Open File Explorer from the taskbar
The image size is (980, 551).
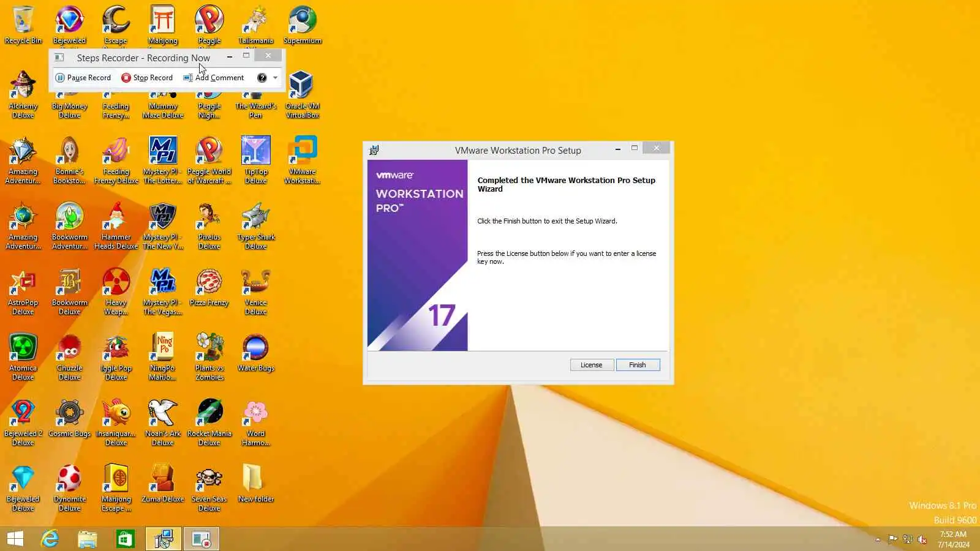point(88,539)
